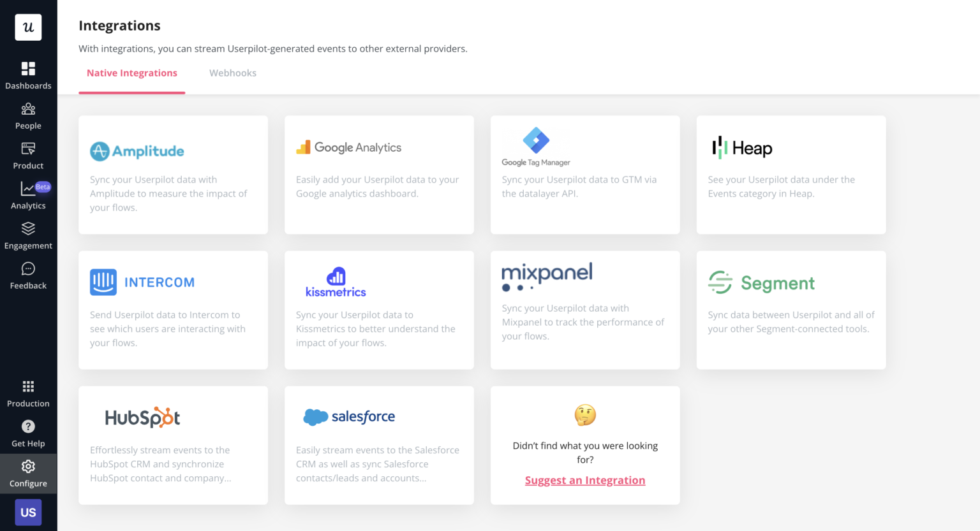Viewport: 980px width, 531px height.
Task: Open the Segment integration
Action: [791, 310]
